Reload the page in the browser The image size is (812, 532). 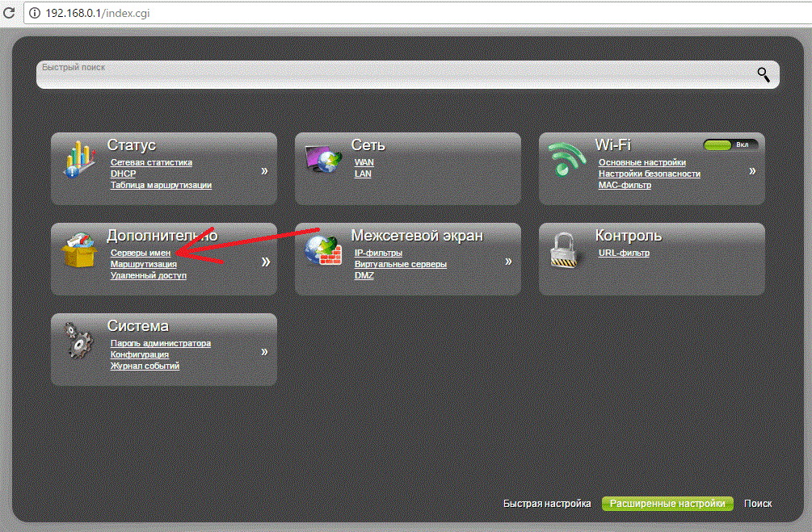[x=7, y=14]
